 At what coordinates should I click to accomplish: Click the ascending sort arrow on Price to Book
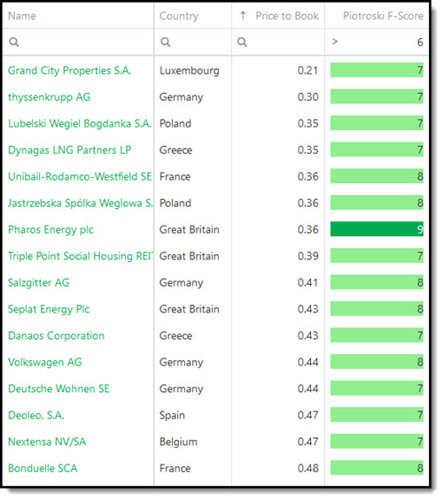point(243,15)
